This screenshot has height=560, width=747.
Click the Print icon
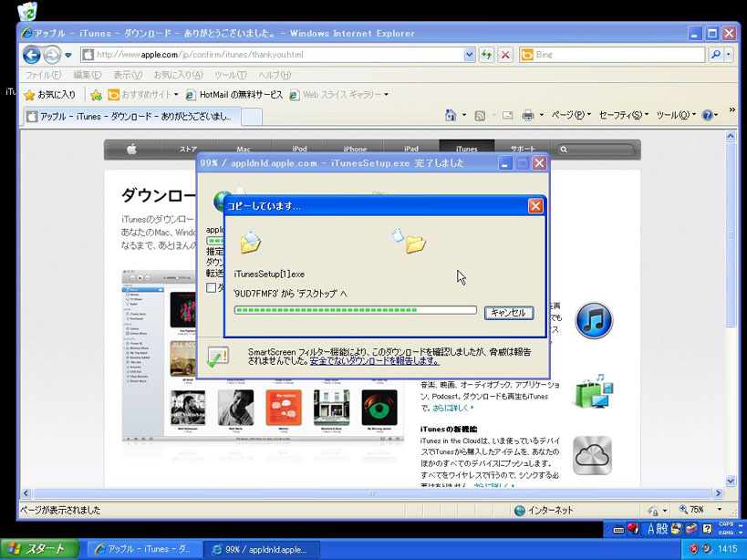[527, 115]
